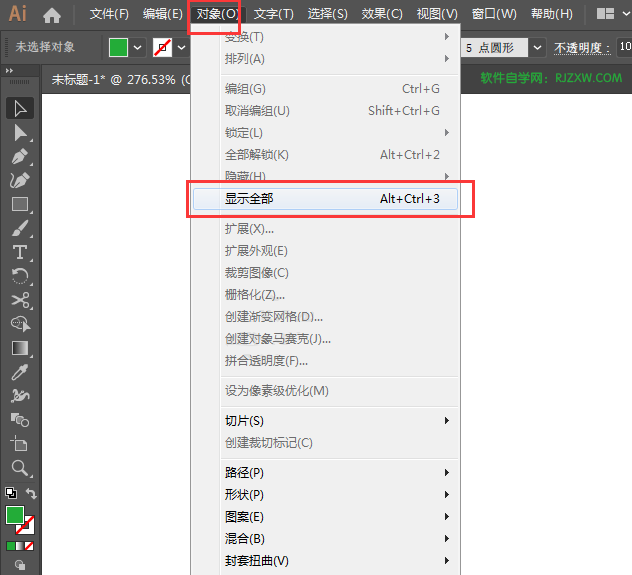Click the drawing mode icon at toolbar bottom
This screenshot has height=575, width=632.
coord(20,565)
